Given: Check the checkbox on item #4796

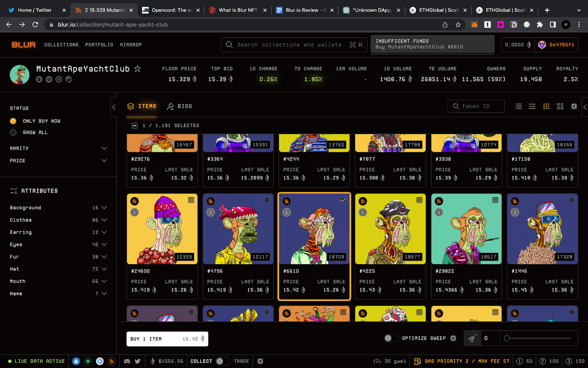Looking at the screenshot, I should 267,200.
